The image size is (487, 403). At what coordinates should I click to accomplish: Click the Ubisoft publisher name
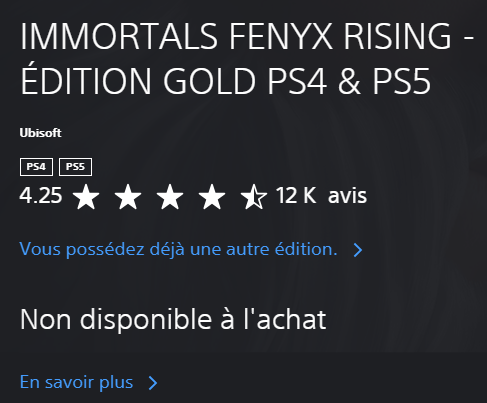click(x=40, y=133)
